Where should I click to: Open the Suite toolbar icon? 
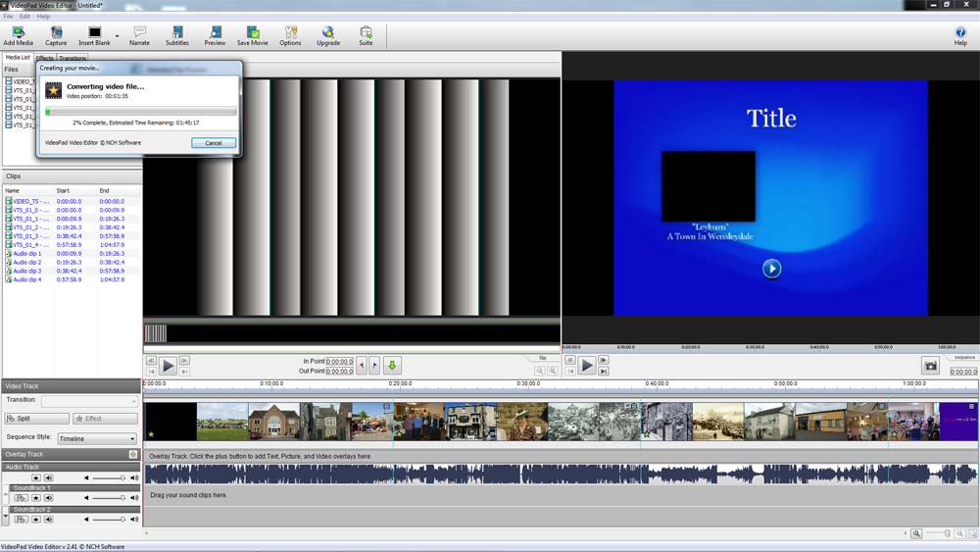pos(366,35)
